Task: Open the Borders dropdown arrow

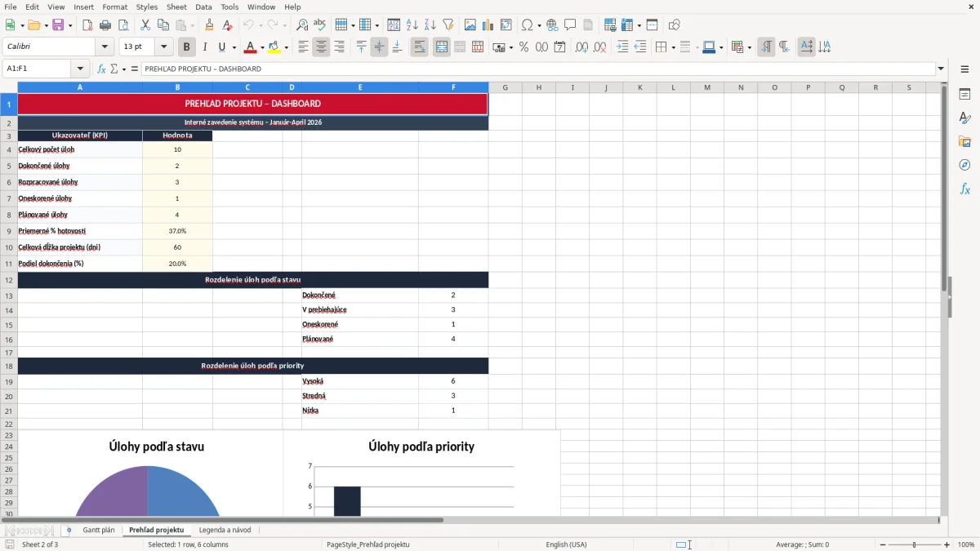Action: pyautogui.click(x=672, y=47)
